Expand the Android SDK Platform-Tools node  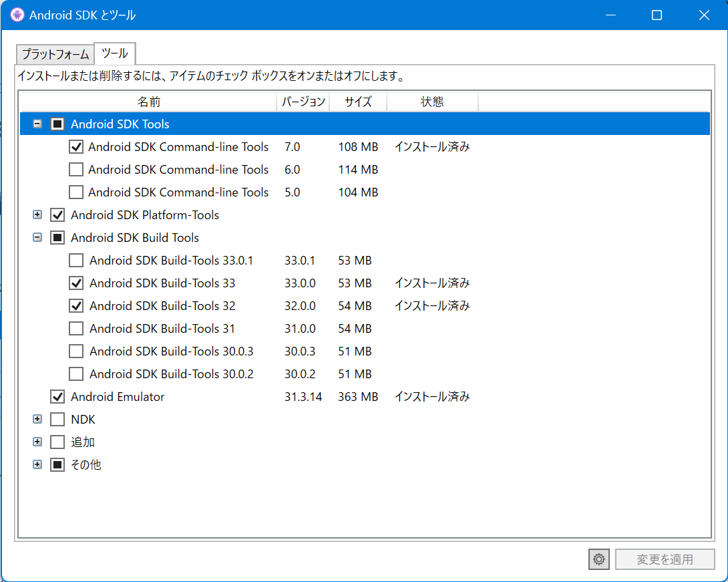[37, 215]
